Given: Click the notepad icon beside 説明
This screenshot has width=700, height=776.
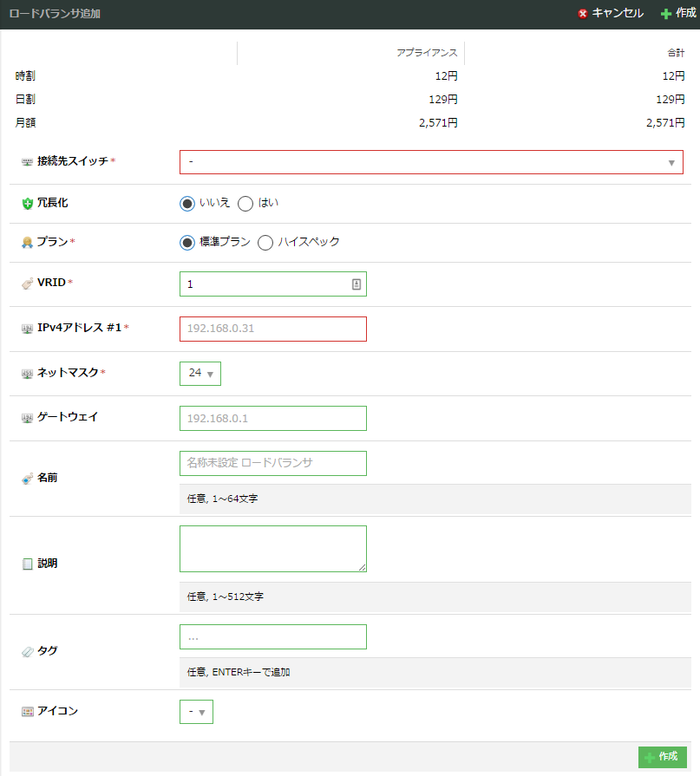Looking at the screenshot, I should (27, 564).
